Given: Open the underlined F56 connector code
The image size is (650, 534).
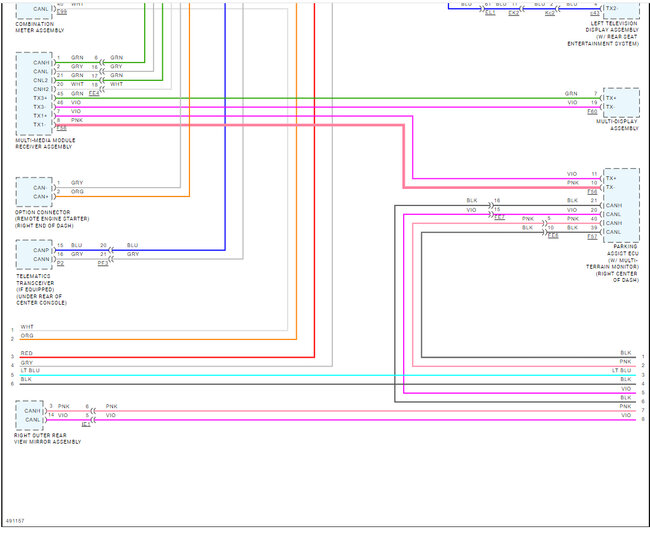Looking at the screenshot, I should click(592, 192).
